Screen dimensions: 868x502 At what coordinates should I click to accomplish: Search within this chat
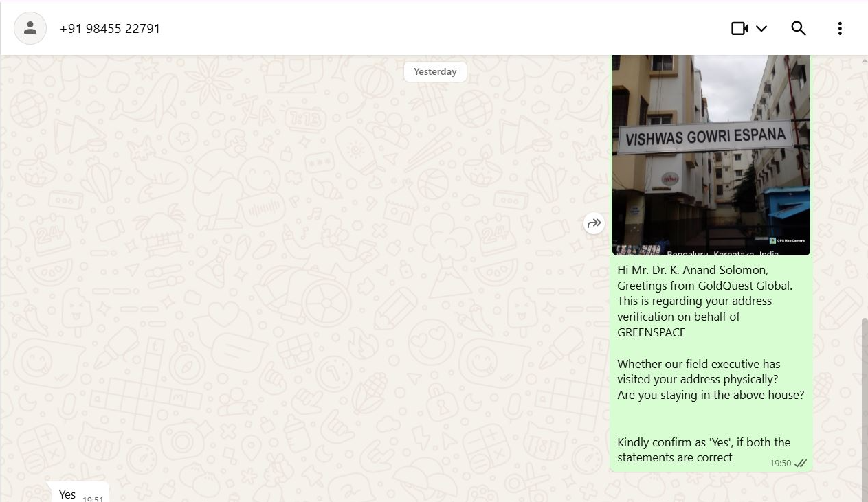click(798, 28)
